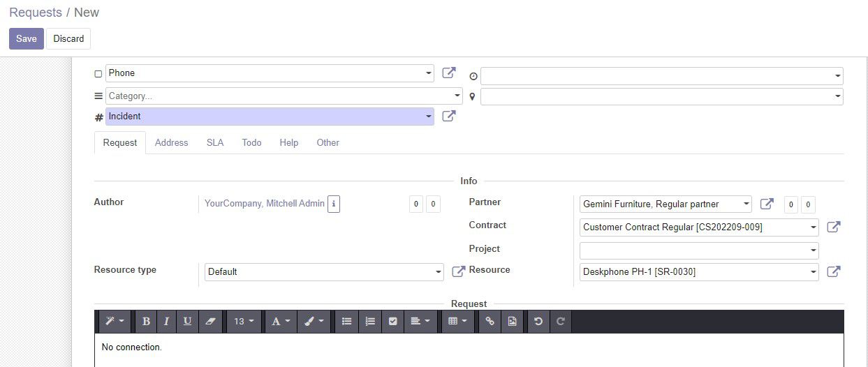Redo editor change
868x367 pixels.
pos(561,321)
